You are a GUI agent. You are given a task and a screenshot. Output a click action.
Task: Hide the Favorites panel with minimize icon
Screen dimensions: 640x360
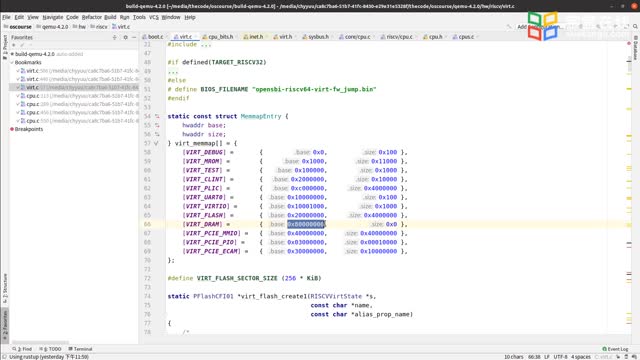coord(134,37)
